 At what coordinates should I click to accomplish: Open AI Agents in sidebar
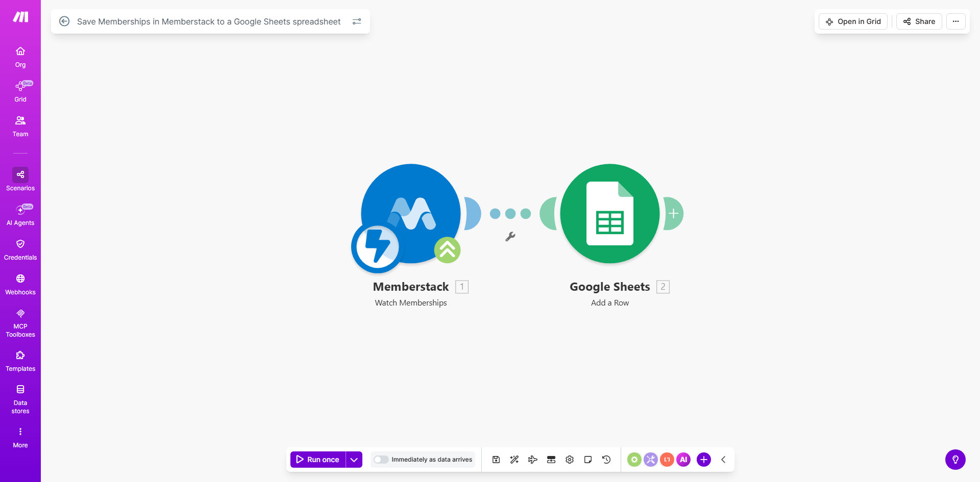click(x=20, y=215)
